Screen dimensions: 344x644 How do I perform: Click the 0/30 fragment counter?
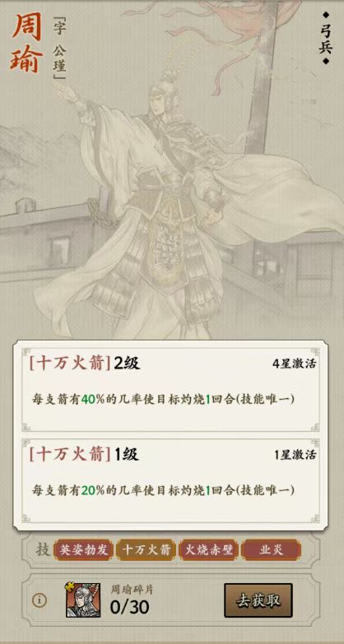click(x=129, y=607)
